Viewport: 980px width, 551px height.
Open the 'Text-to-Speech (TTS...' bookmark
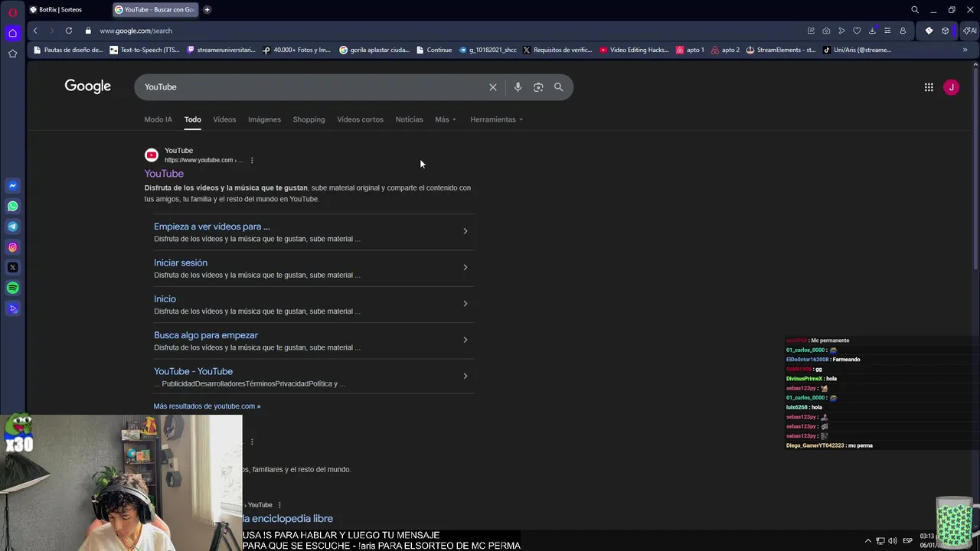[x=145, y=50]
